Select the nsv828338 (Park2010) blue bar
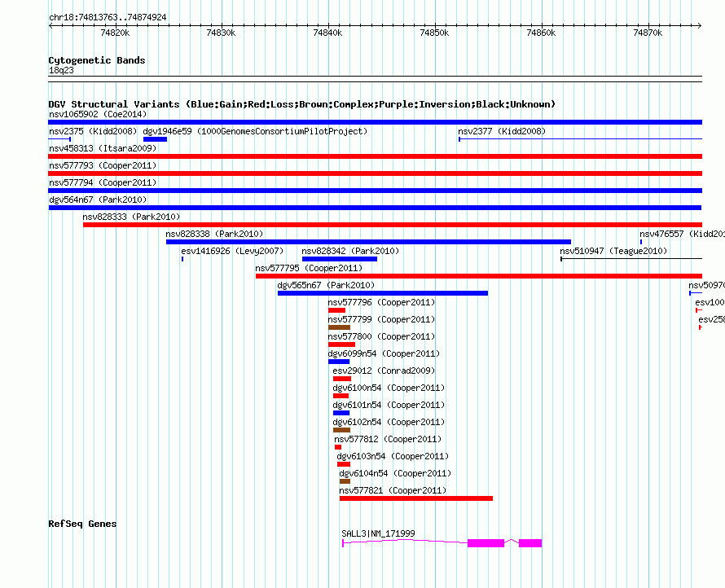Viewport: 725px width, 588px height. [368, 242]
